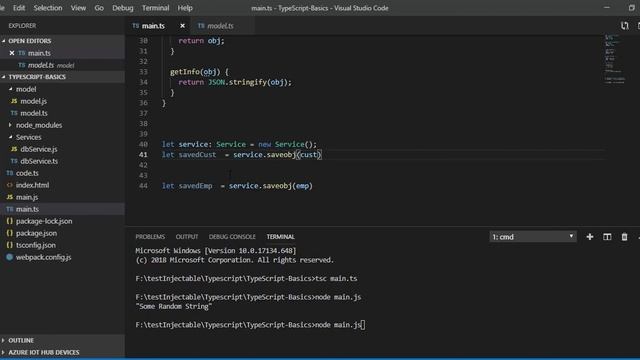Click the EXPLORER panel title
640x360 pixels.
pyautogui.click(x=22, y=26)
